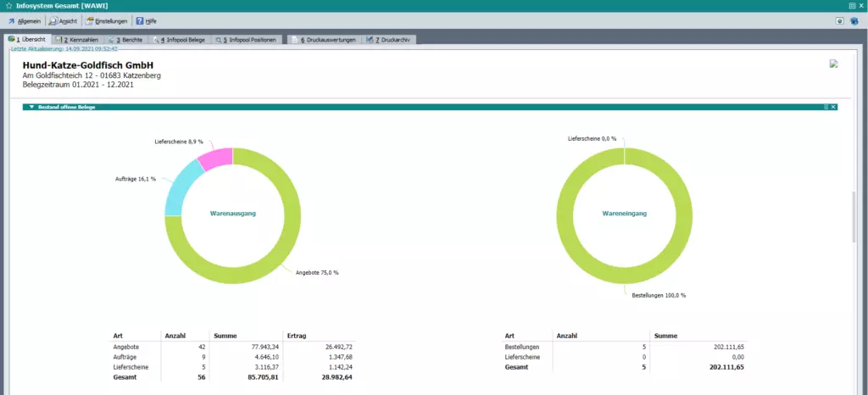The image size is (868, 395).
Task: Switch to the Druckarchiv tab
Action: click(388, 40)
